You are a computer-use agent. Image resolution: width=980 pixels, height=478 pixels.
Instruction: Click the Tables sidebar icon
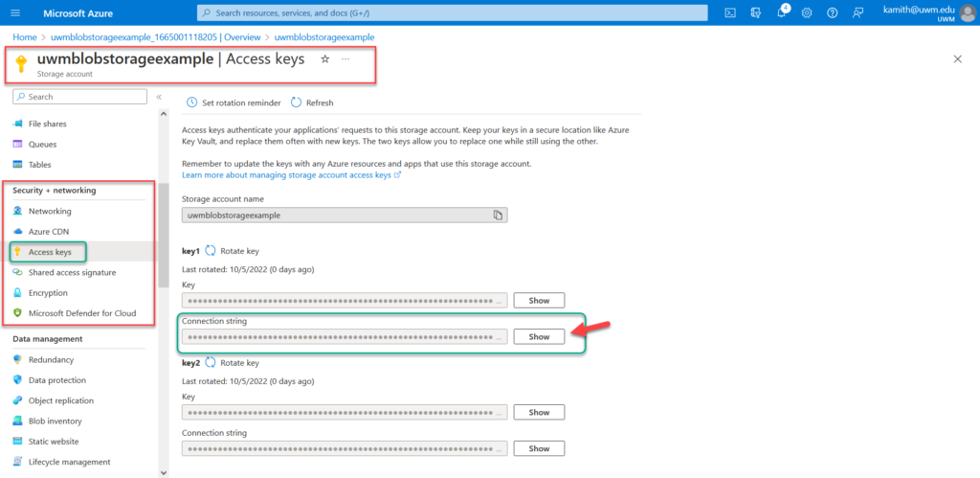[18, 165]
